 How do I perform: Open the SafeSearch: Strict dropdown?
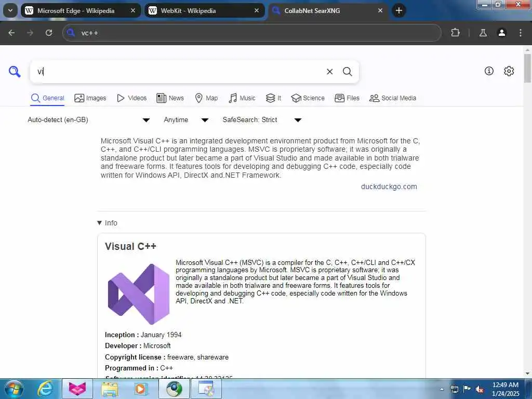tap(262, 120)
